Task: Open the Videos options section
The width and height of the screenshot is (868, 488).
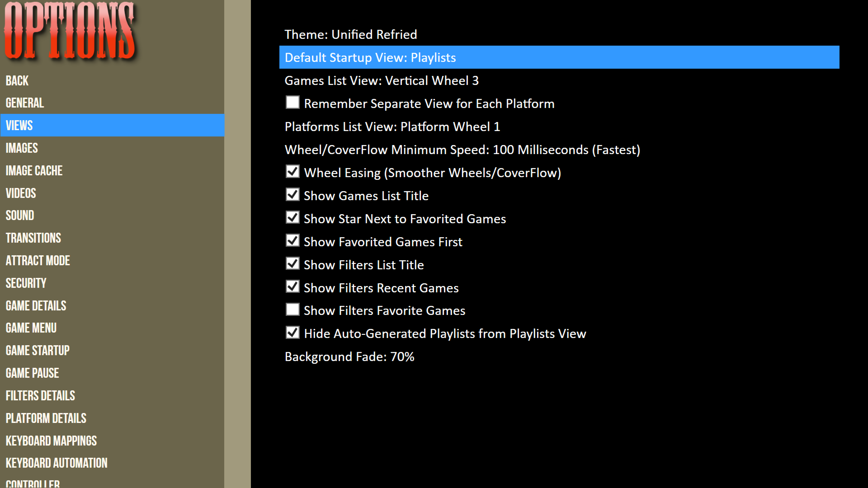Action: (112, 193)
